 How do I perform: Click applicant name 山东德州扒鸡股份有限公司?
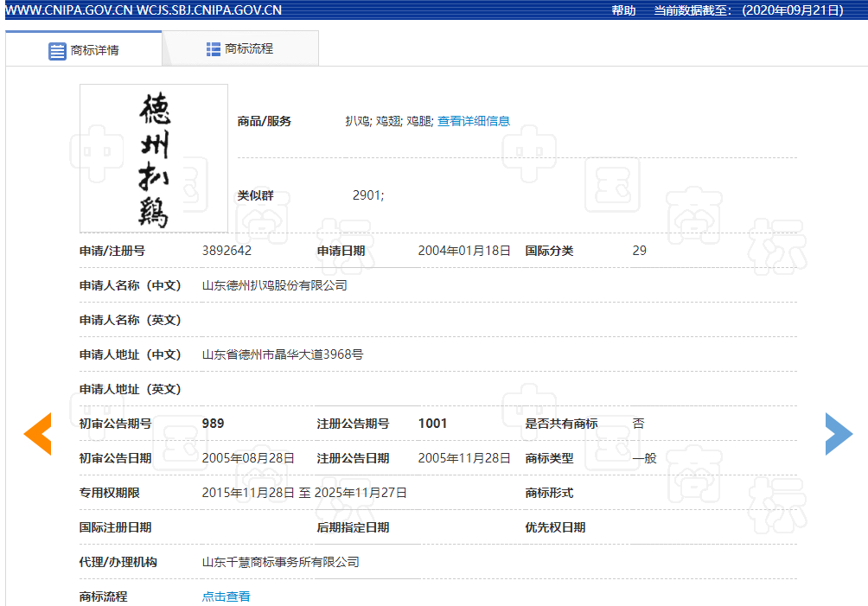[275, 285]
